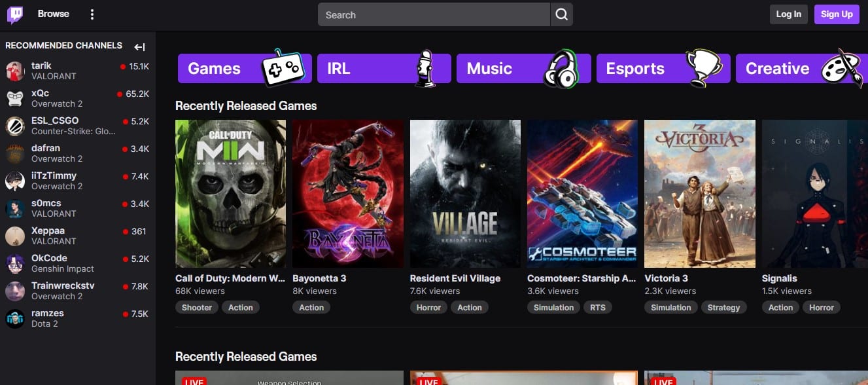Open the Signalis cover art

pos(815,193)
